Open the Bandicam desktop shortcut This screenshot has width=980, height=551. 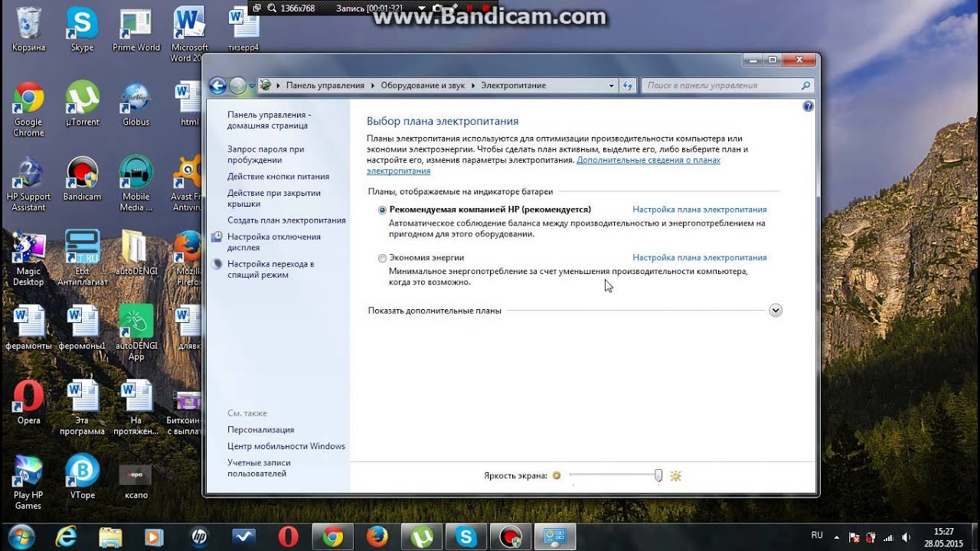click(x=82, y=179)
